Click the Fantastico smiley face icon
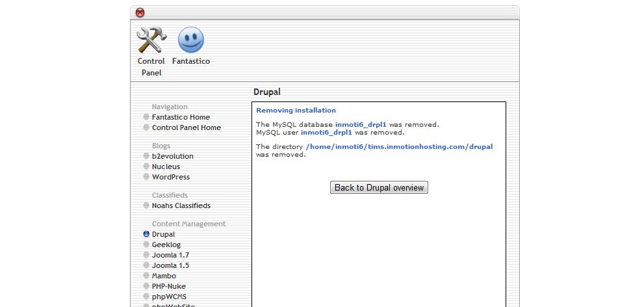The height and width of the screenshot is (307, 644). coord(190,40)
